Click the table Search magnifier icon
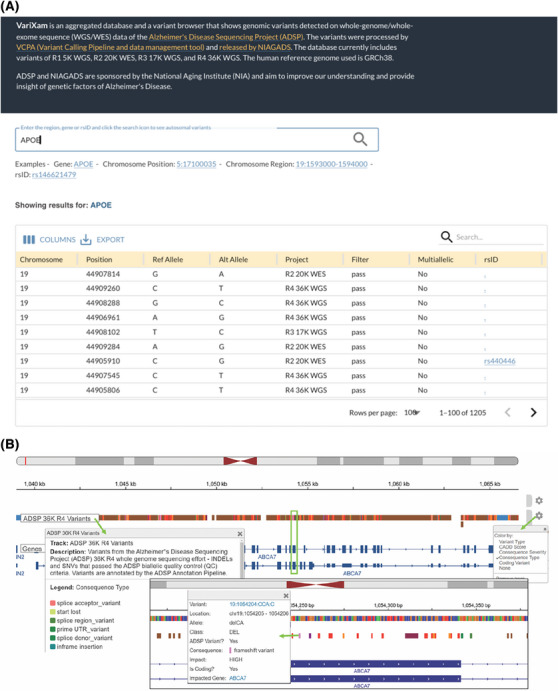558x691 pixels. pyautogui.click(x=446, y=237)
